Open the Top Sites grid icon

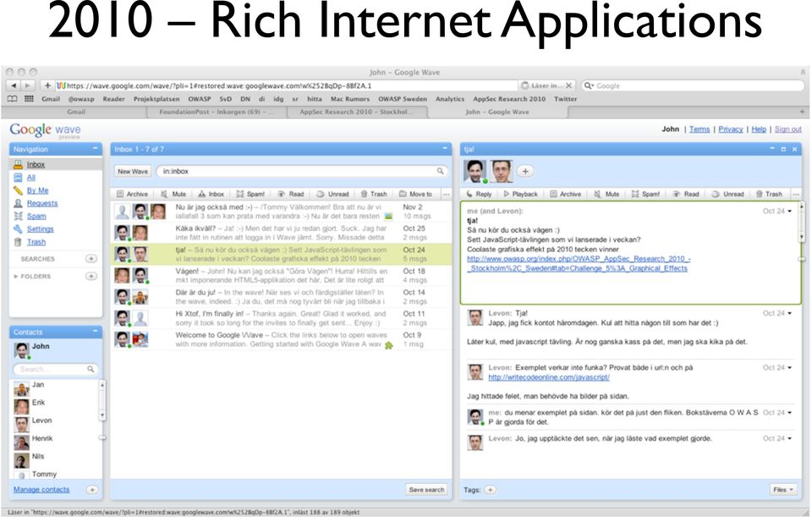29,98
